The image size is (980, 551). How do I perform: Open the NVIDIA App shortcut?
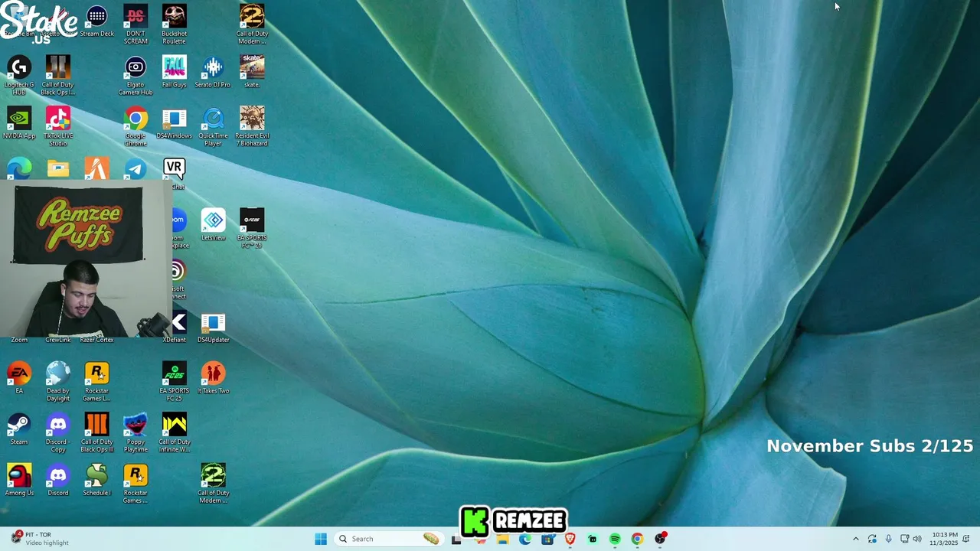point(19,123)
